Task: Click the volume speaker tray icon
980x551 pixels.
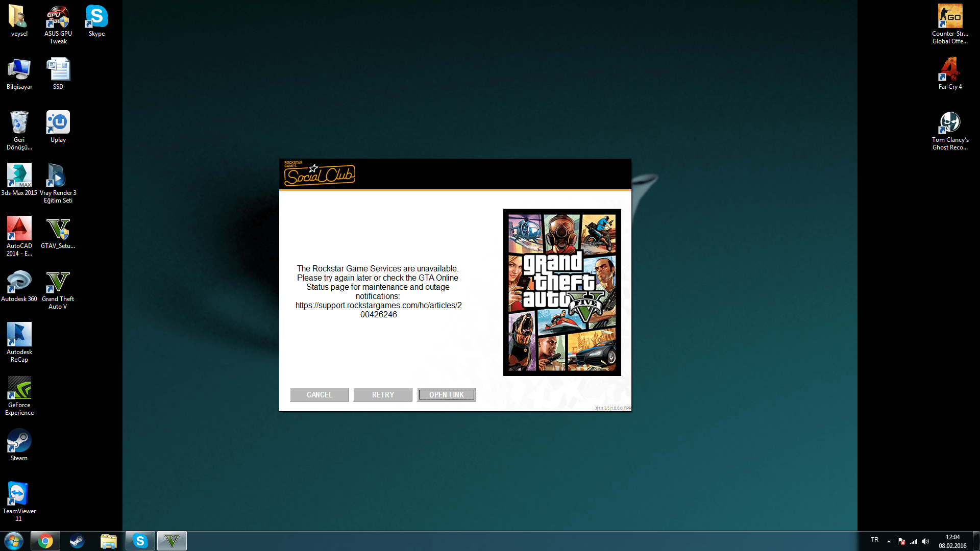Action: [925, 541]
